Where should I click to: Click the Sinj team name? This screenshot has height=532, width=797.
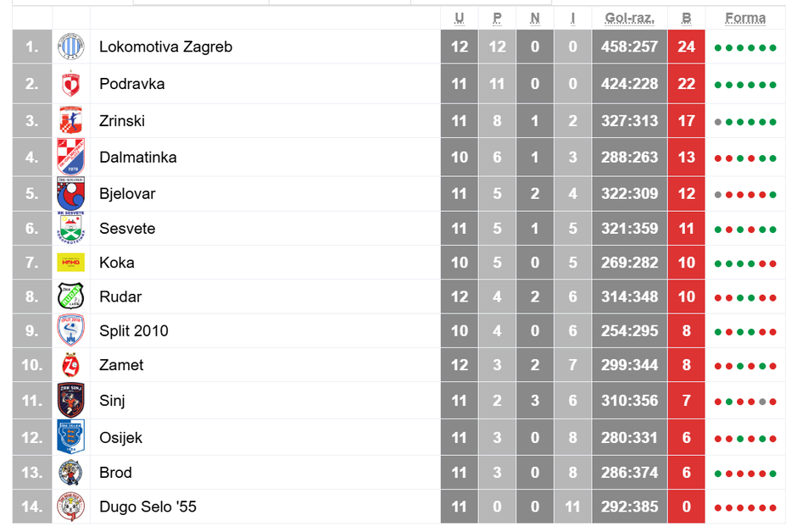point(112,401)
